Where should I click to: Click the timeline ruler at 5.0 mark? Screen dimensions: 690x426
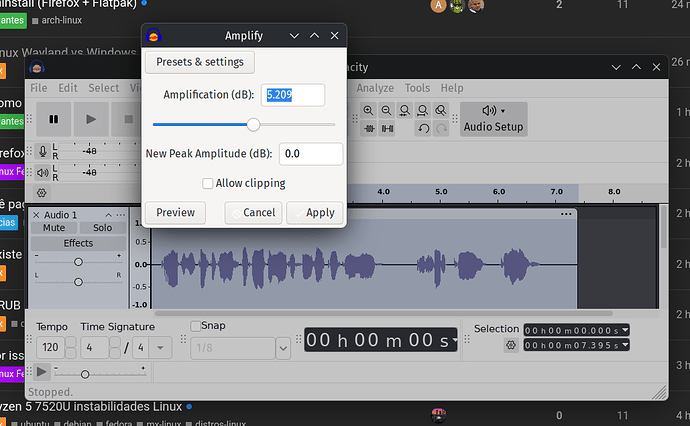(441, 194)
